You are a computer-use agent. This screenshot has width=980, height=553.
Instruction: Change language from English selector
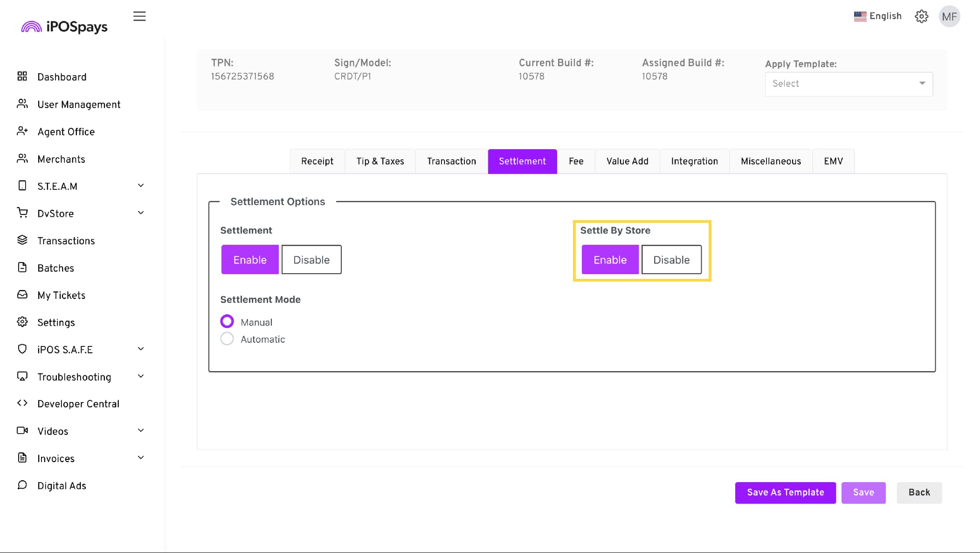(x=877, y=16)
